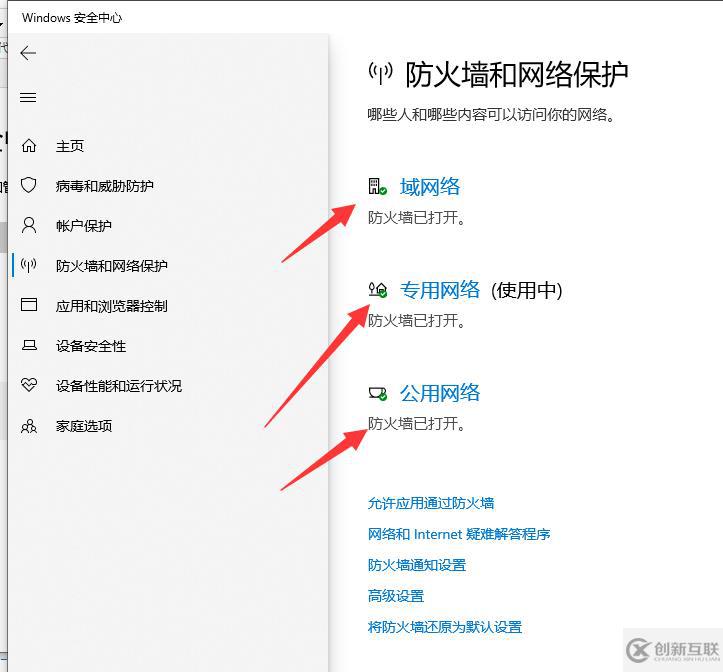Click the coffee cup icon next to 公用网络
The width and height of the screenshot is (723, 672).
click(x=378, y=393)
